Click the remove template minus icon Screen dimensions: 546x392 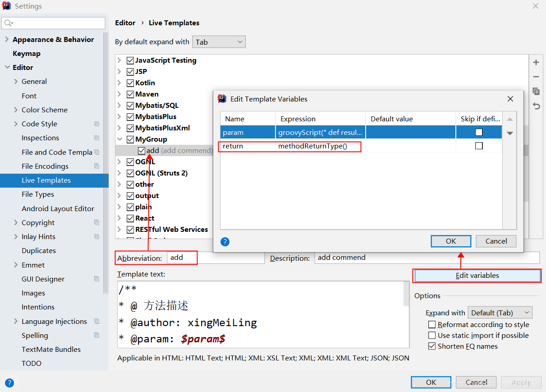pos(536,77)
